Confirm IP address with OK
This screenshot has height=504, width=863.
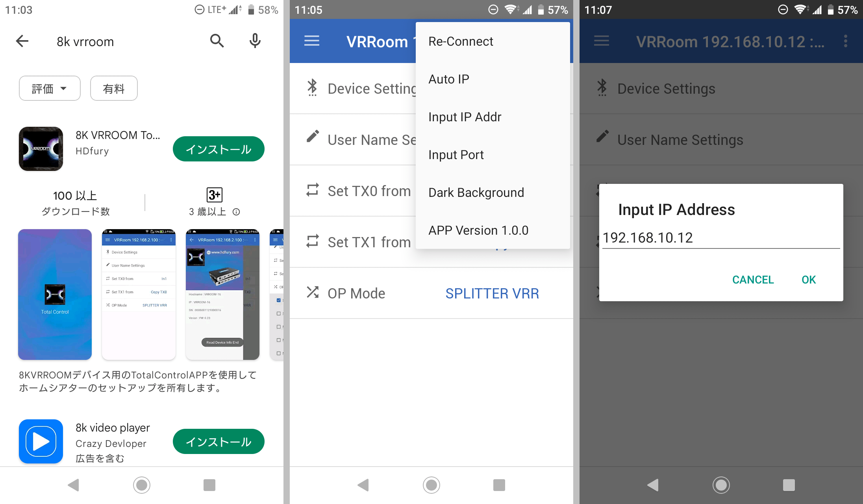(809, 280)
